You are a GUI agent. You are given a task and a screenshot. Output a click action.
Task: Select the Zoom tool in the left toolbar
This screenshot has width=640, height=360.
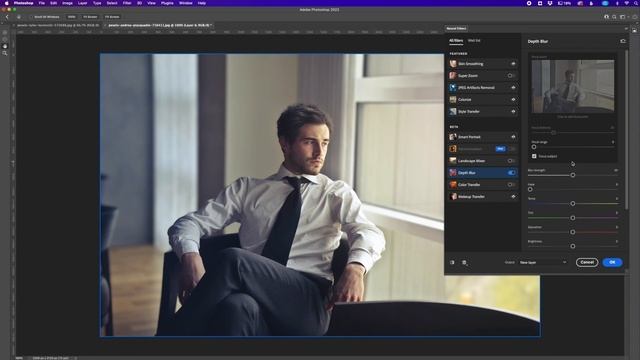[5, 53]
